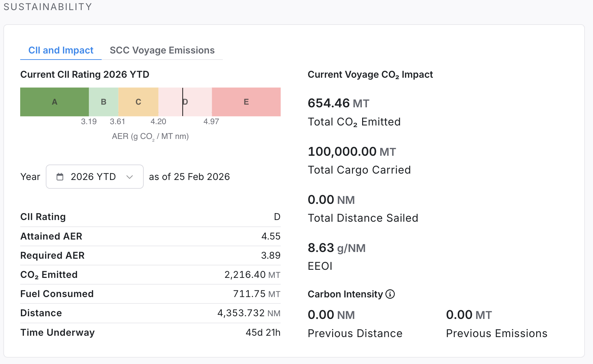Select the CII and Impact tab
Screen dimensions: 593x364
click(x=61, y=50)
